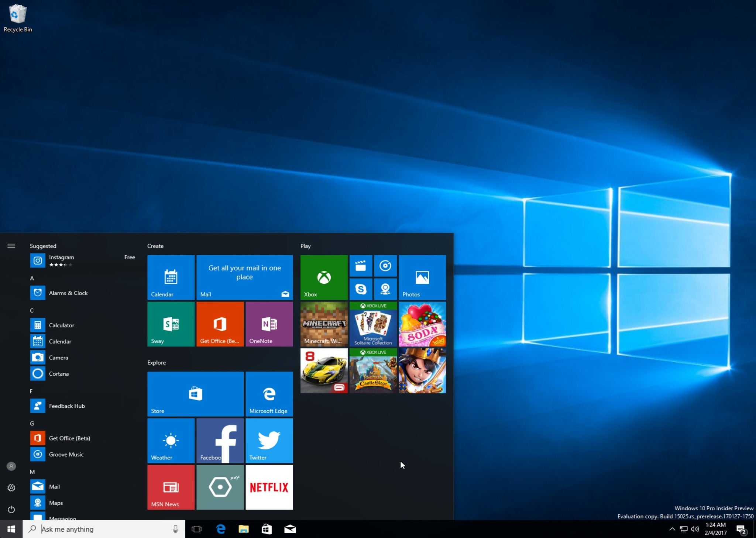Open the OneNote tile
The height and width of the screenshot is (538, 756).
[x=269, y=324]
